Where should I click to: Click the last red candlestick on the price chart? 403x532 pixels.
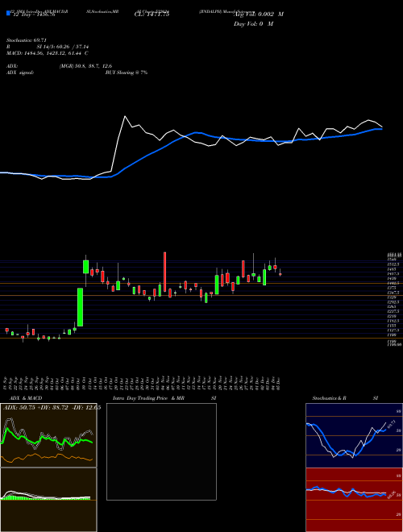[280, 275]
